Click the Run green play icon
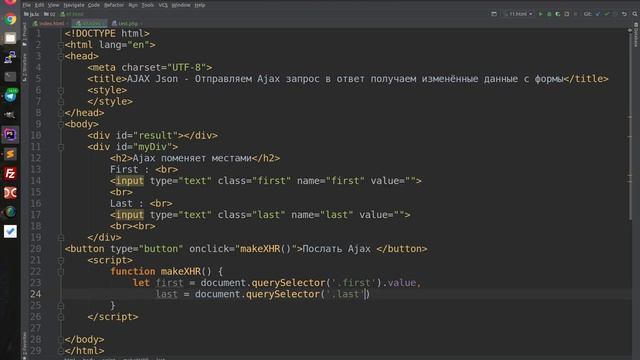Image resolution: width=640 pixels, height=360 pixels. (x=540, y=14)
